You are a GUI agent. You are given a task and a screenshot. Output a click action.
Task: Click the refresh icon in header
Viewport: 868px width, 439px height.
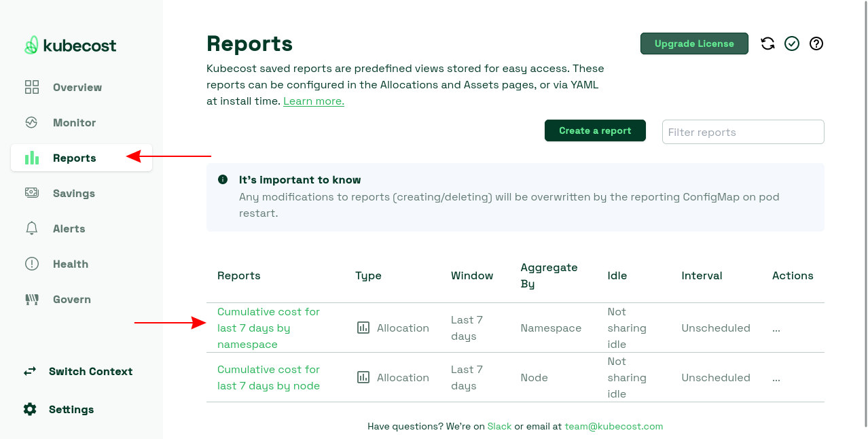pyautogui.click(x=767, y=43)
